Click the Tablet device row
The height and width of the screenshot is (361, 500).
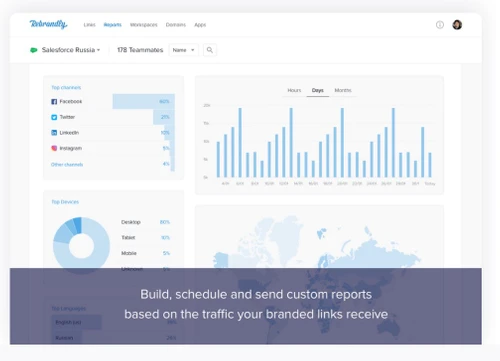pyautogui.click(x=145, y=238)
